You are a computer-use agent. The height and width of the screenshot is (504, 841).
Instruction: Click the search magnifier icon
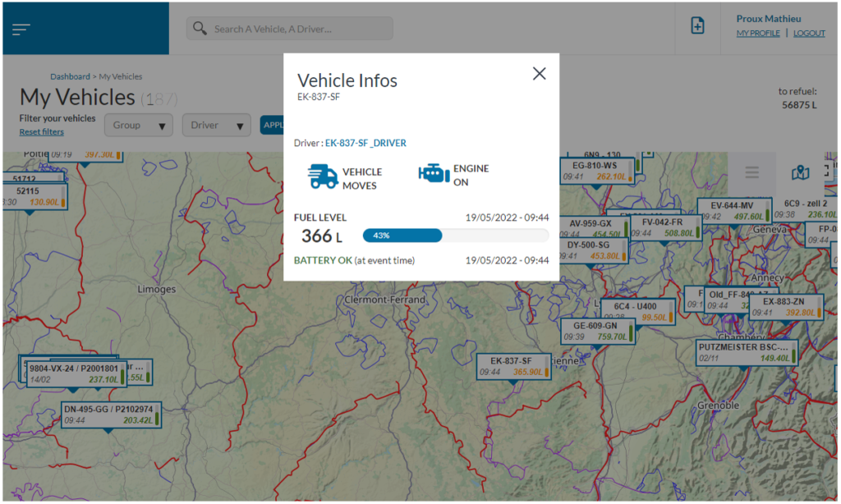200,29
